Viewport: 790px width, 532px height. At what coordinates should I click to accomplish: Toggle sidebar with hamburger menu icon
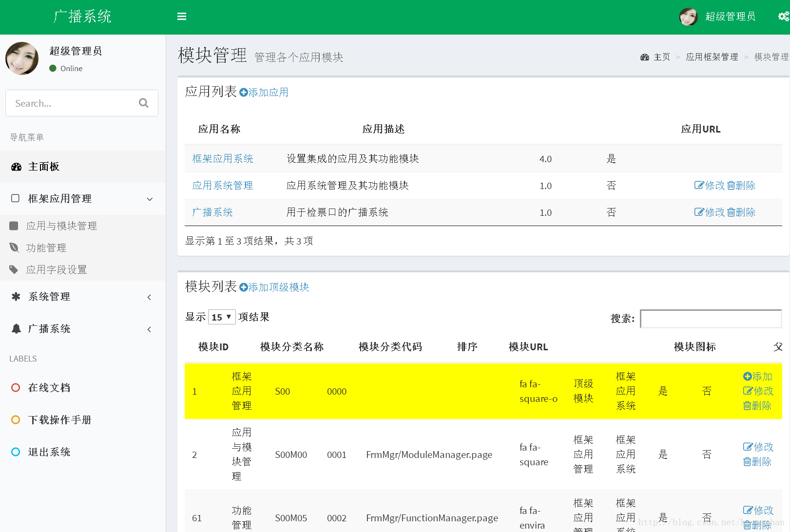[x=182, y=17]
